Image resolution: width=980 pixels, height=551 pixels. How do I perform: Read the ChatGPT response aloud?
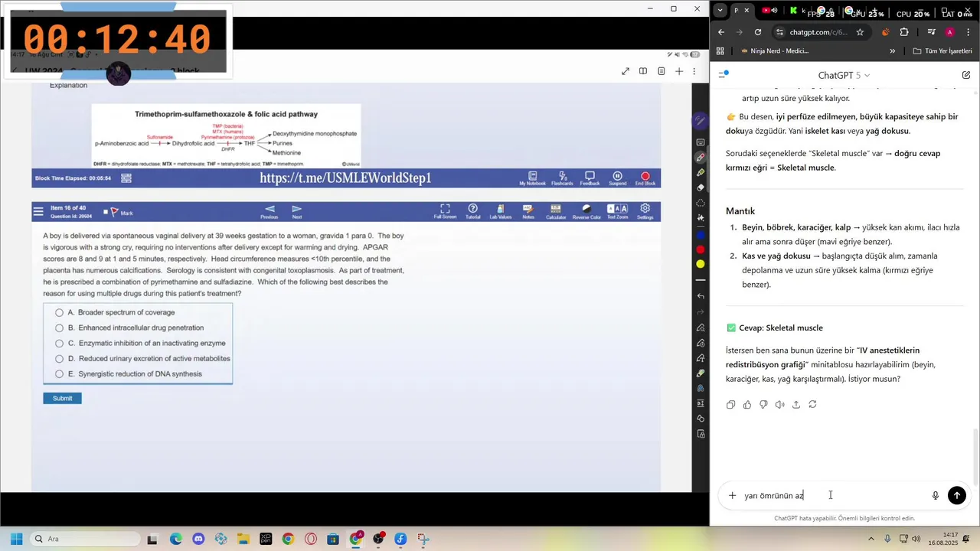coord(779,404)
